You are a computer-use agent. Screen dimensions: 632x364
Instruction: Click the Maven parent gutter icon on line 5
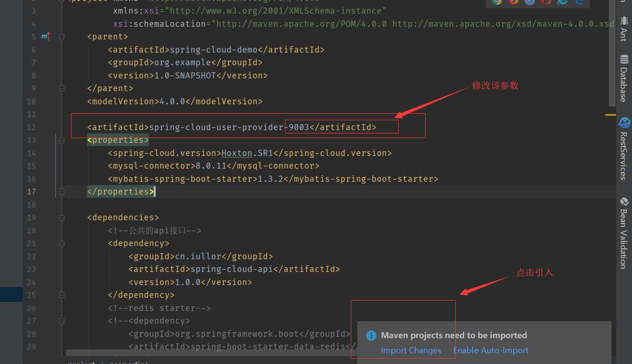pyautogui.click(x=46, y=36)
